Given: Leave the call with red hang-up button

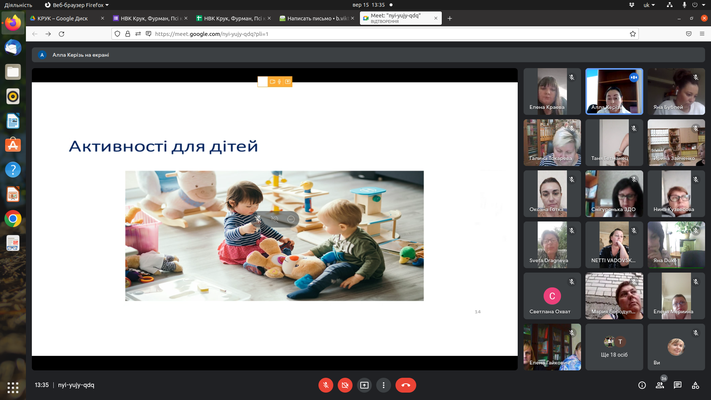Looking at the screenshot, I should click(406, 385).
